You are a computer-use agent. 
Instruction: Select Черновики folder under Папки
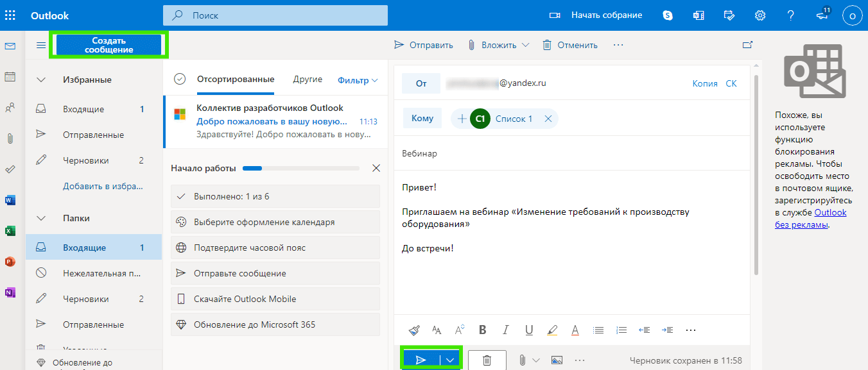[85, 299]
